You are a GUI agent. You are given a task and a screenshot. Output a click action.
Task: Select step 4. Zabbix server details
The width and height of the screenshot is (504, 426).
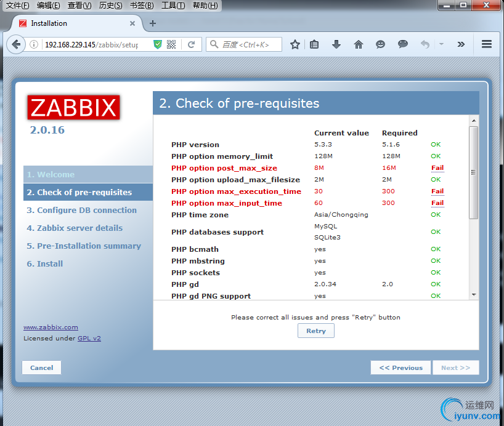tap(75, 228)
